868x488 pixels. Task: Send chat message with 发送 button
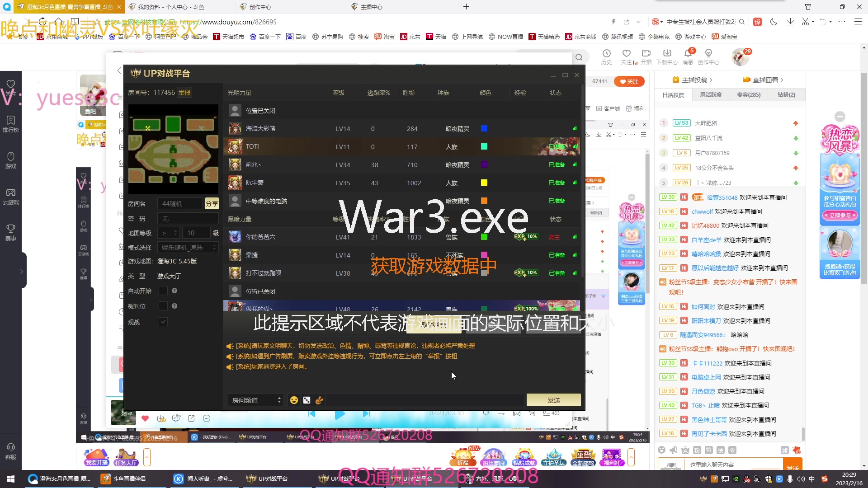click(553, 400)
